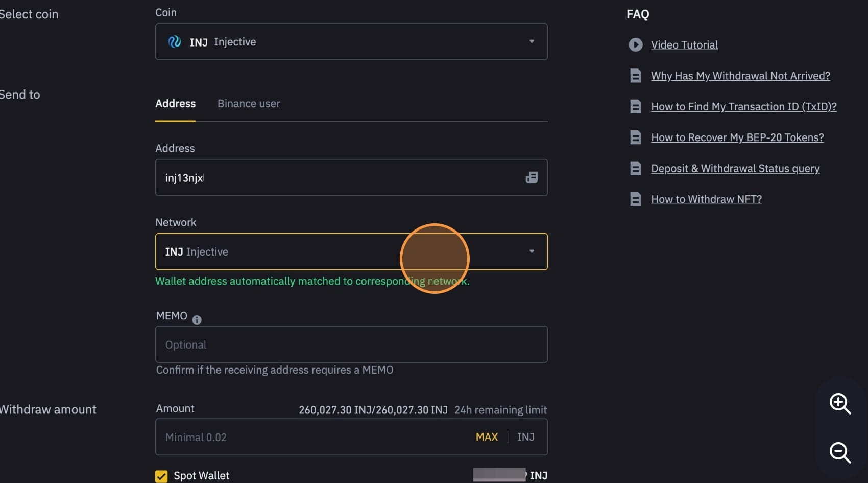
Task: Open the Coin dropdown showing INJ Injective
Action: (351, 42)
